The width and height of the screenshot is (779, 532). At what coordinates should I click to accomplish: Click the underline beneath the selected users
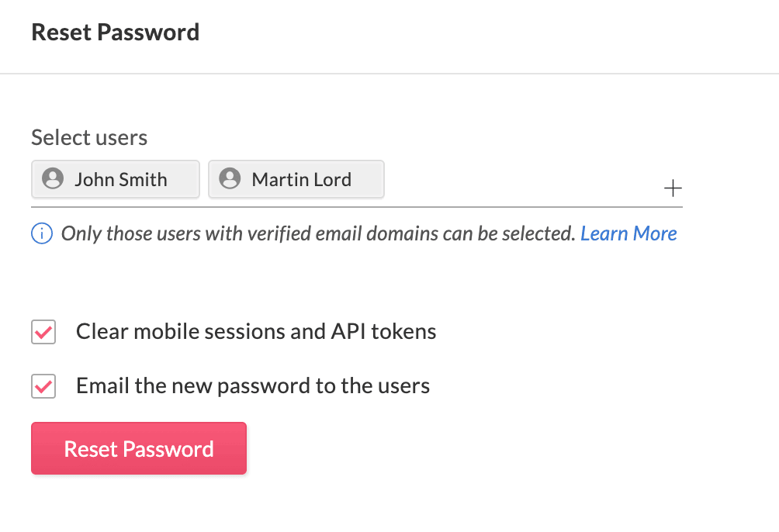tap(357, 207)
